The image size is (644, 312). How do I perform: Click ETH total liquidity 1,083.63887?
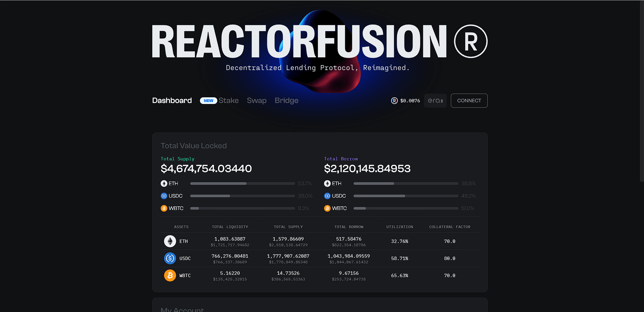pos(230,239)
